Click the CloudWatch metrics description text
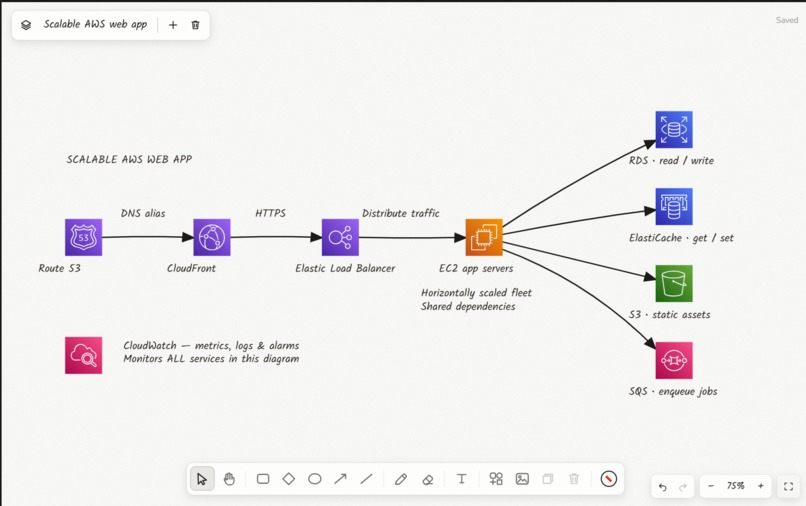 [x=211, y=352]
